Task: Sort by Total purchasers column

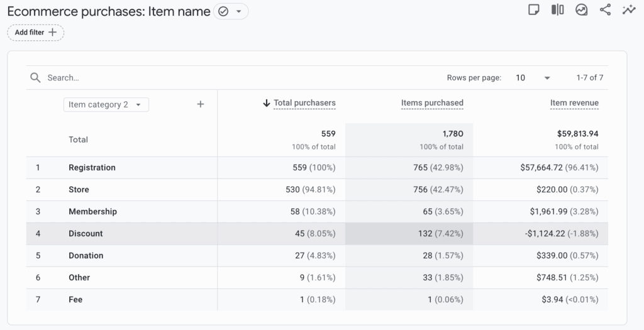Action: [x=304, y=103]
